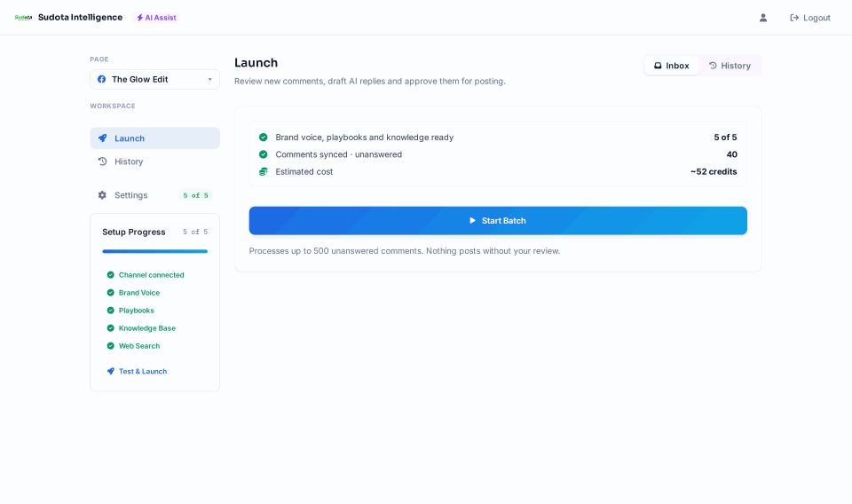852x504 pixels.
Task: Switch to the Inbox tab
Action: tap(672, 66)
